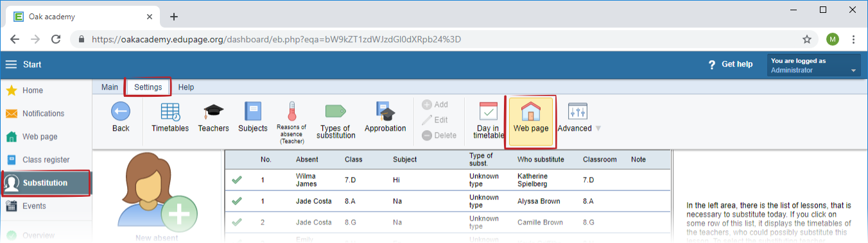Image resolution: width=868 pixels, height=243 pixels.
Task: Click the green check on Wilma James row
Action: (x=238, y=181)
